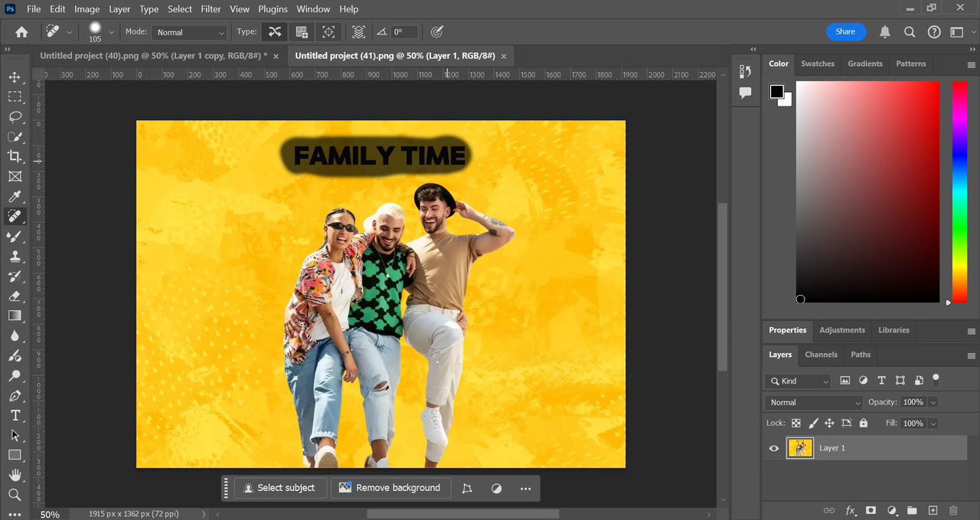
Task: Click the rainbow hue slider strip
Action: pyautogui.click(x=959, y=191)
